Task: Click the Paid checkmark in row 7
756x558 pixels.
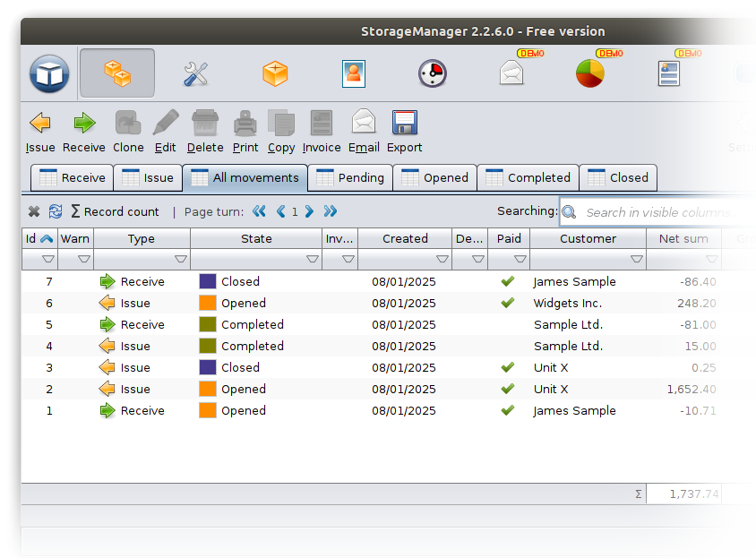Action: (x=508, y=281)
